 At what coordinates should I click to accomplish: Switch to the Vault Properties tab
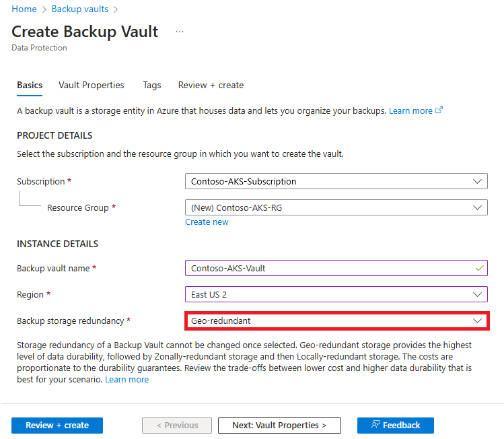92,86
